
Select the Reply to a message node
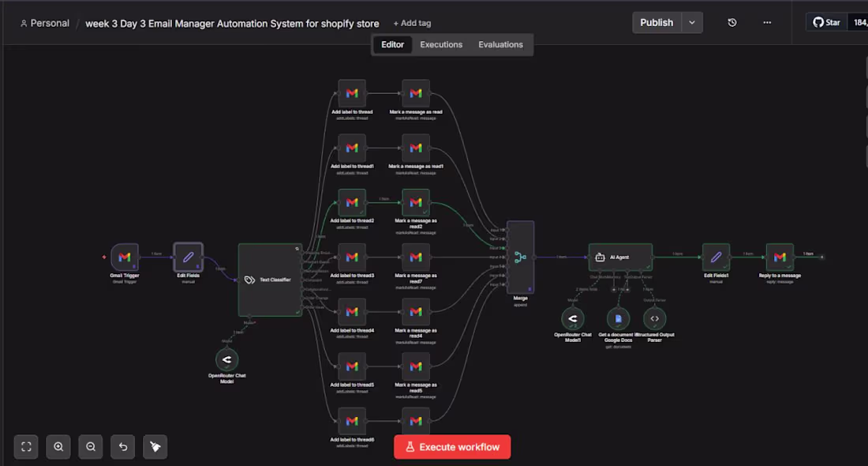[x=780, y=257]
